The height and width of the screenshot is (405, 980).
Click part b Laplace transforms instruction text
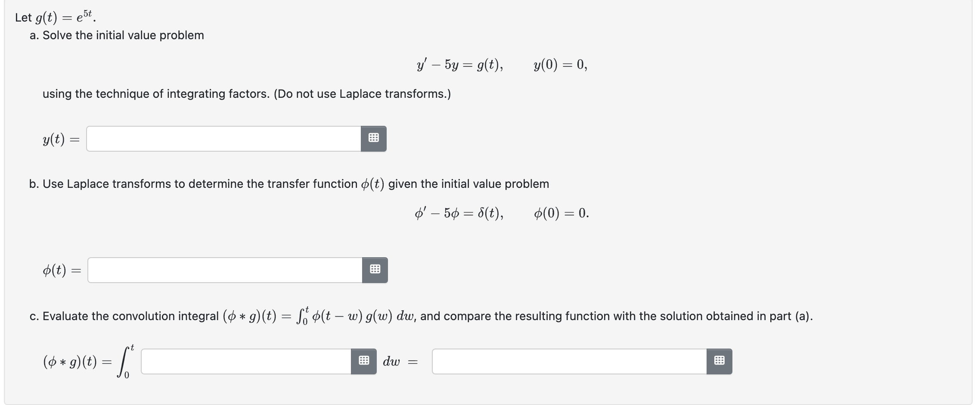[x=289, y=184]
